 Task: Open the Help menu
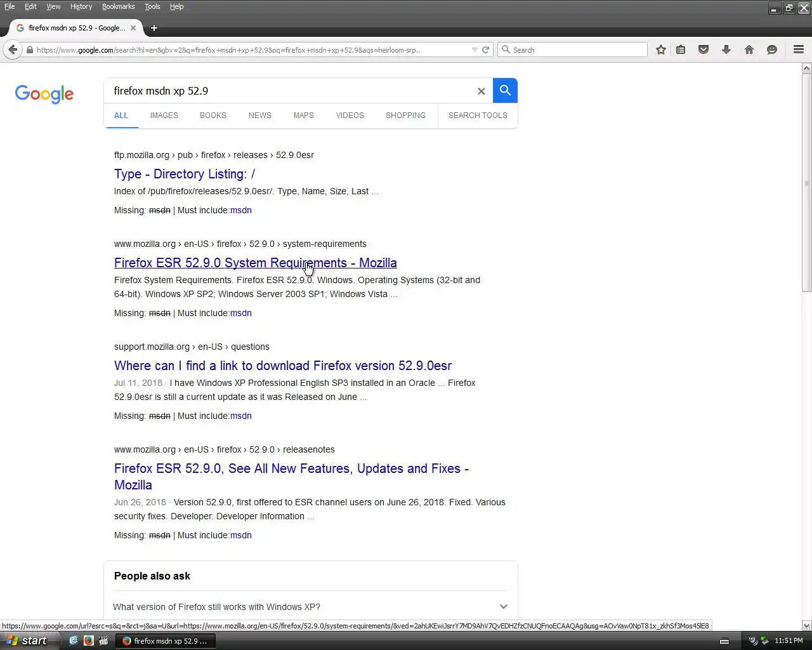[x=176, y=6]
